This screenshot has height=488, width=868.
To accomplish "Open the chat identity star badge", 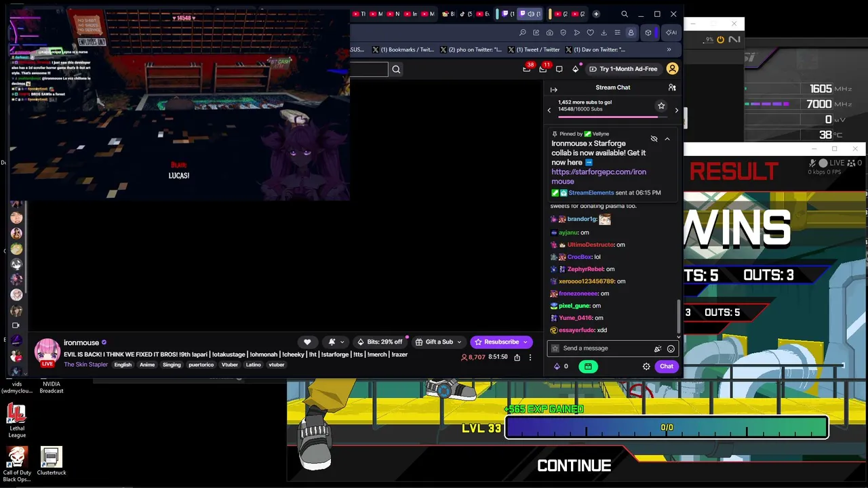I will pos(555,348).
